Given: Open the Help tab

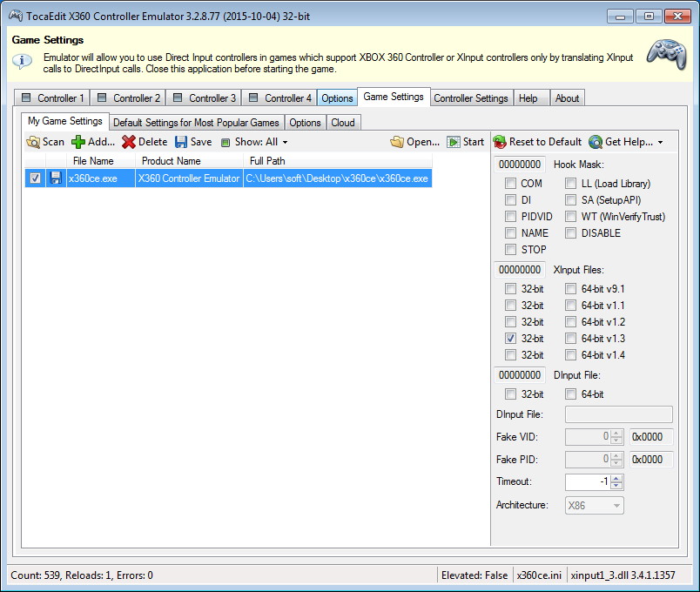Looking at the screenshot, I should pos(531,98).
